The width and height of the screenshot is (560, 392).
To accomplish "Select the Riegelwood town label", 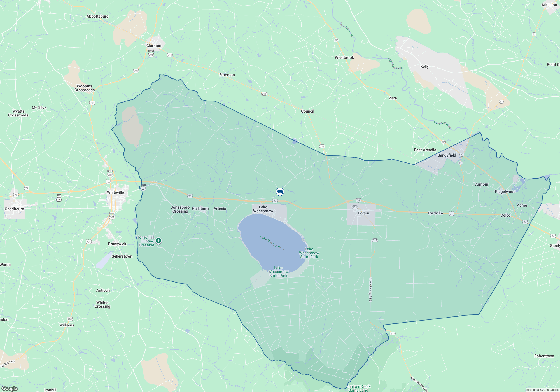I will [x=505, y=192].
